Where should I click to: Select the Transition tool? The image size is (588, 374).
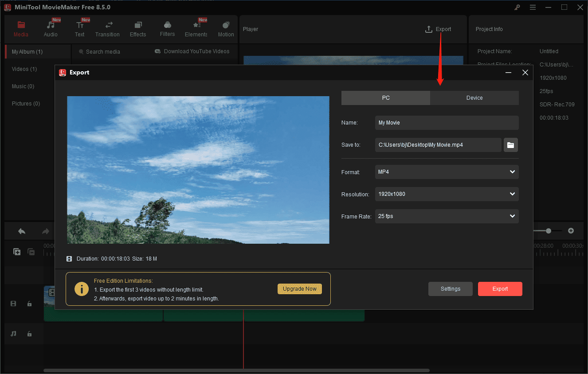(x=107, y=28)
